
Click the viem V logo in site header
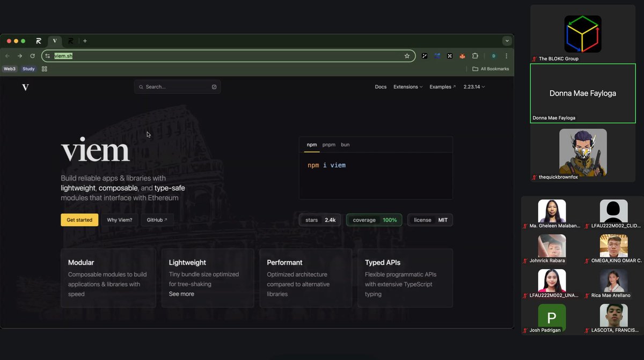(x=25, y=87)
